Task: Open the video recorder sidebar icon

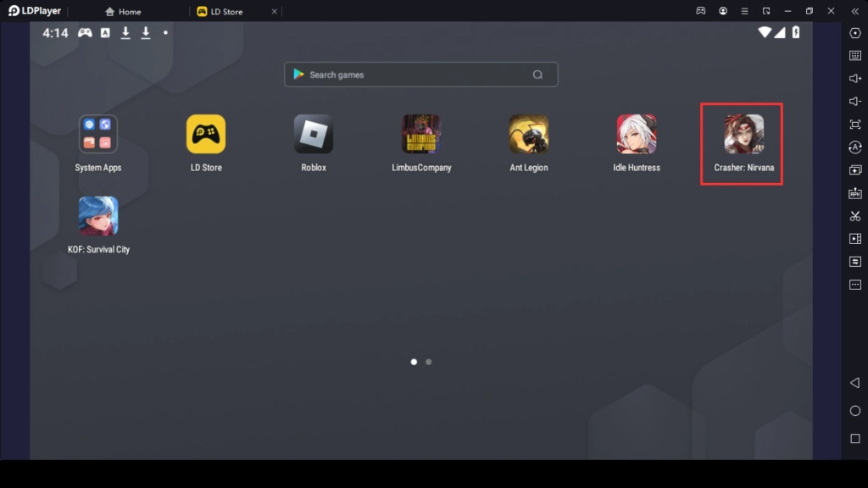Action: [854, 239]
